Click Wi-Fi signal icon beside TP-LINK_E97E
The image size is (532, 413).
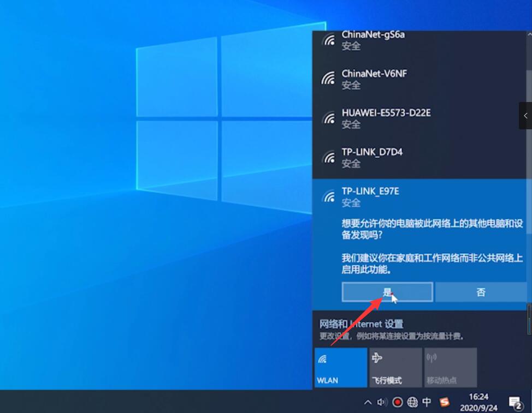(x=328, y=196)
